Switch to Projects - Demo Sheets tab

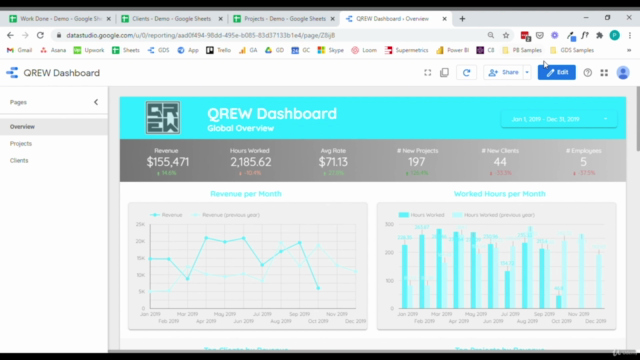click(x=284, y=19)
